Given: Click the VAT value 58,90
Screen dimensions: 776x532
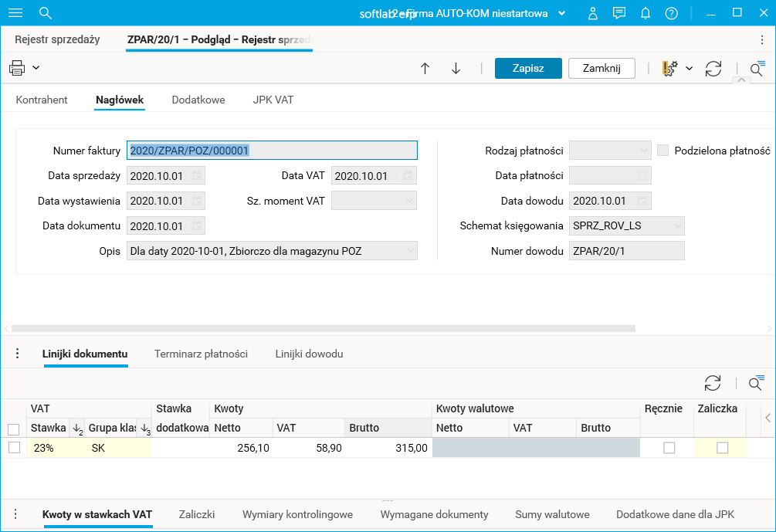Looking at the screenshot, I should pos(329,448).
